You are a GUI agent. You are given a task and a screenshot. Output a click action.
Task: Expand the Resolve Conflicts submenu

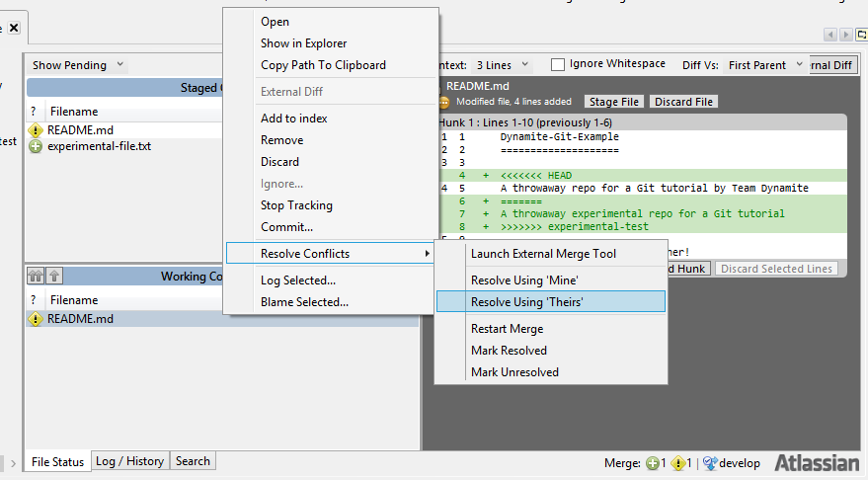tap(331, 254)
